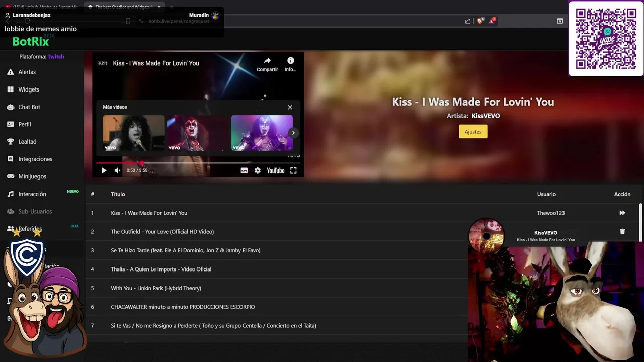
Task: Toggle subtitles in the YouTube player
Action: tap(244, 170)
